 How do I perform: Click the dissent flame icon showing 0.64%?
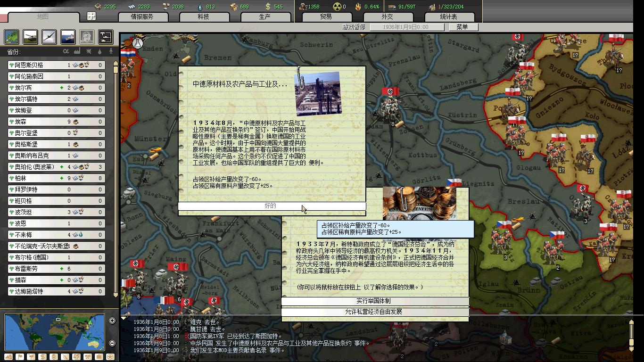[358, 6]
